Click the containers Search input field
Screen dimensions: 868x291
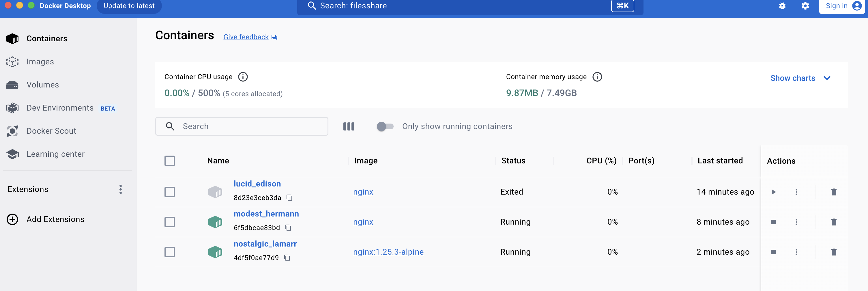(x=242, y=126)
